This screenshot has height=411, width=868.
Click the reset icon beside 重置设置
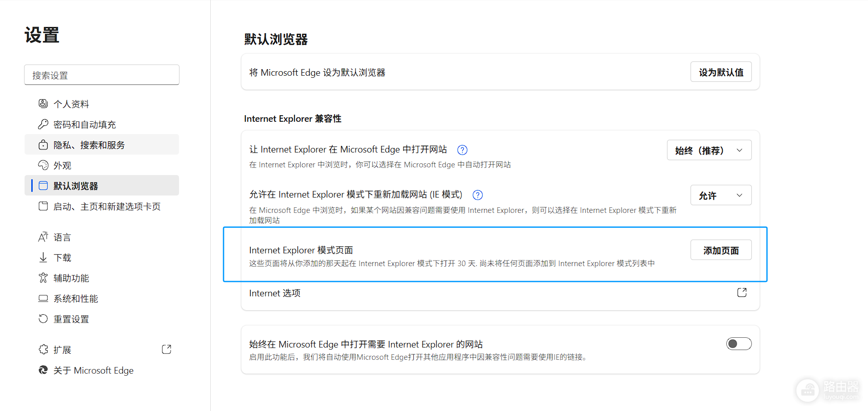click(43, 319)
